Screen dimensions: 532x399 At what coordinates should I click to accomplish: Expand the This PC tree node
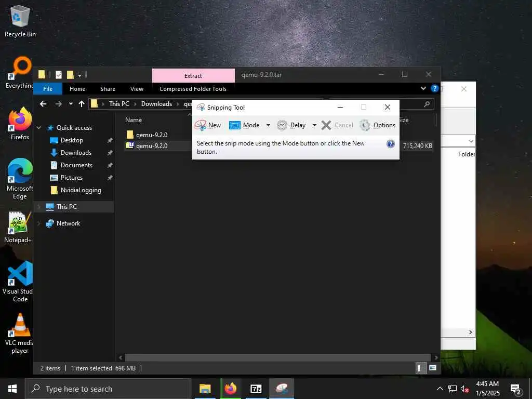(x=38, y=207)
